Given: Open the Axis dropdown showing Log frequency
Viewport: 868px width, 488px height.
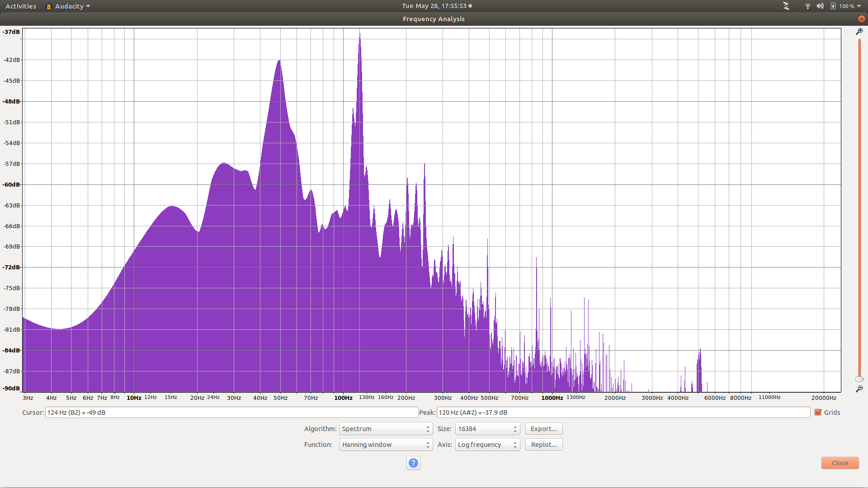Looking at the screenshot, I should point(487,445).
